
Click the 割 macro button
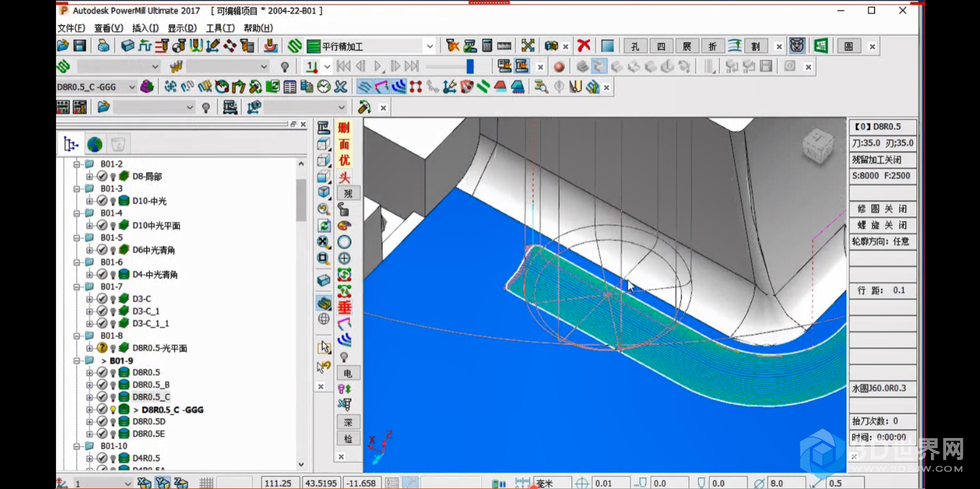tap(756, 46)
